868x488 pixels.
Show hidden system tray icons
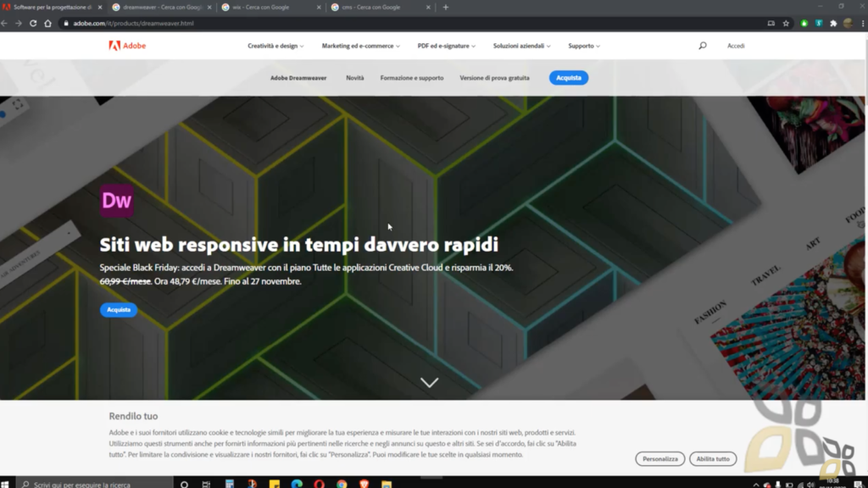(755, 485)
